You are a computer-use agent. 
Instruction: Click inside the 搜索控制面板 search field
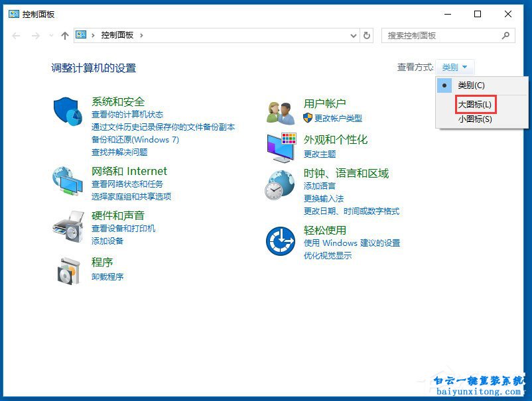(x=431, y=35)
